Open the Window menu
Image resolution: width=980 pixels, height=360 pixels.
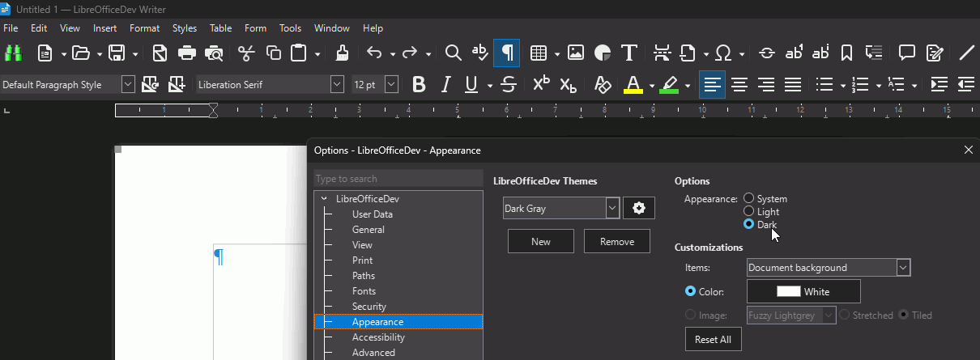pyautogui.click(x=332, y=28)
